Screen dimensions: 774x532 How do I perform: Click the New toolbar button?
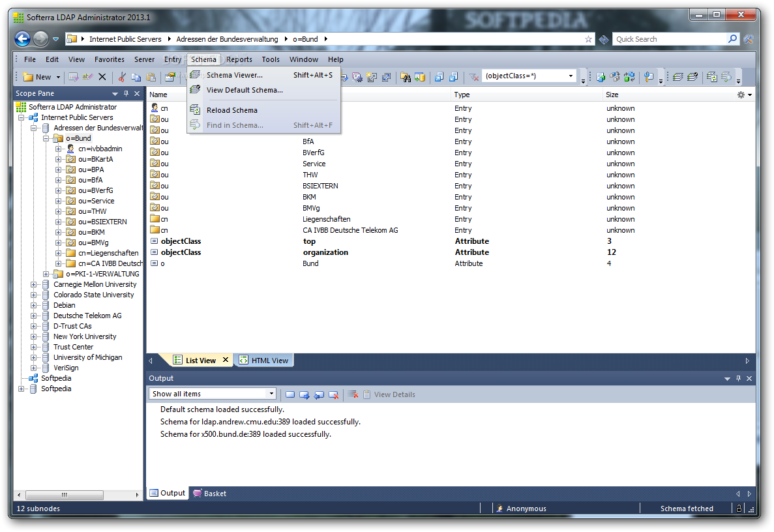38,77
